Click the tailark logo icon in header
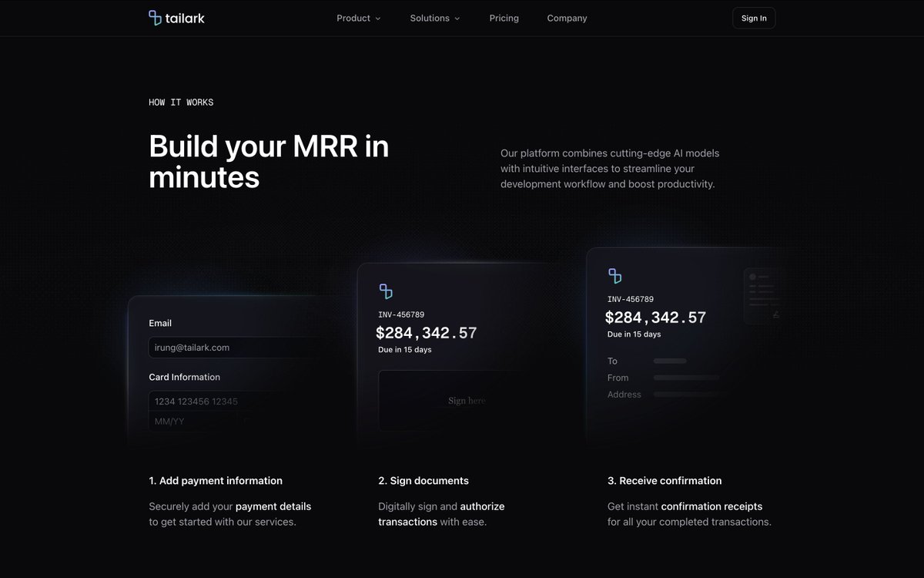The height and width of the screenshot is (578, 924). pos(155,18)
